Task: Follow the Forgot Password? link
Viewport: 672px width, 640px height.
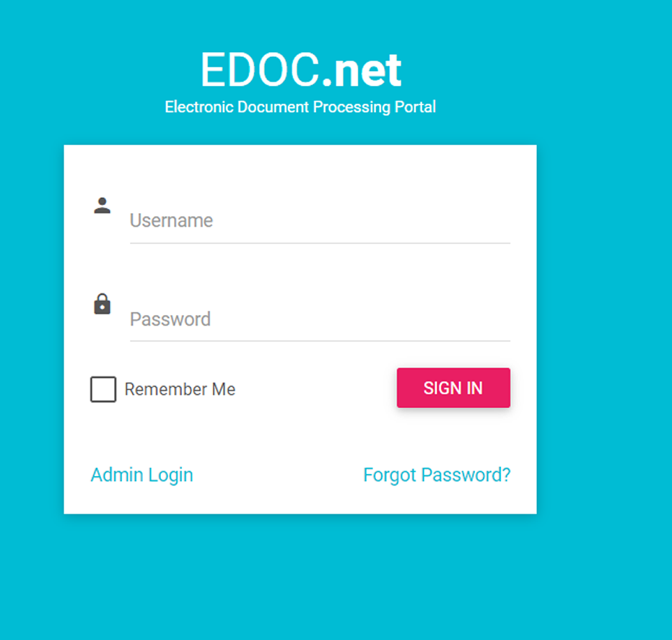Action: click(x=437, y=475)
